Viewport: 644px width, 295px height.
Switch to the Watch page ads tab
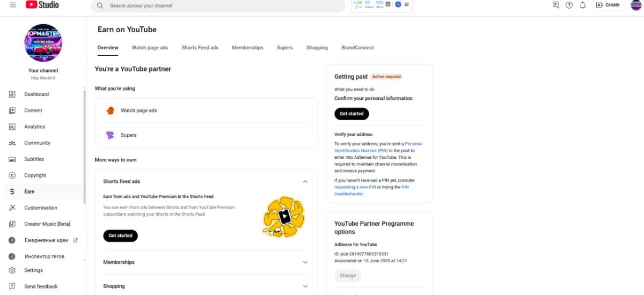(x=150, y=48)
